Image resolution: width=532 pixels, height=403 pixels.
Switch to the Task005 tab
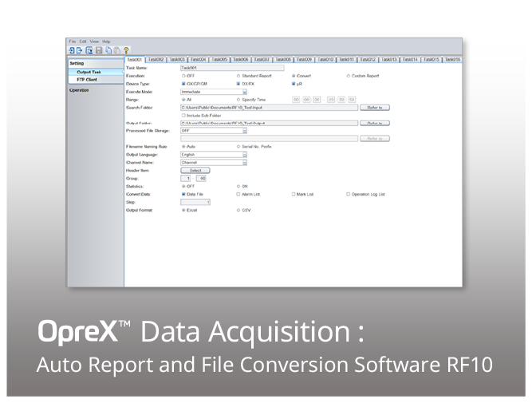click(x=219, y=60)
